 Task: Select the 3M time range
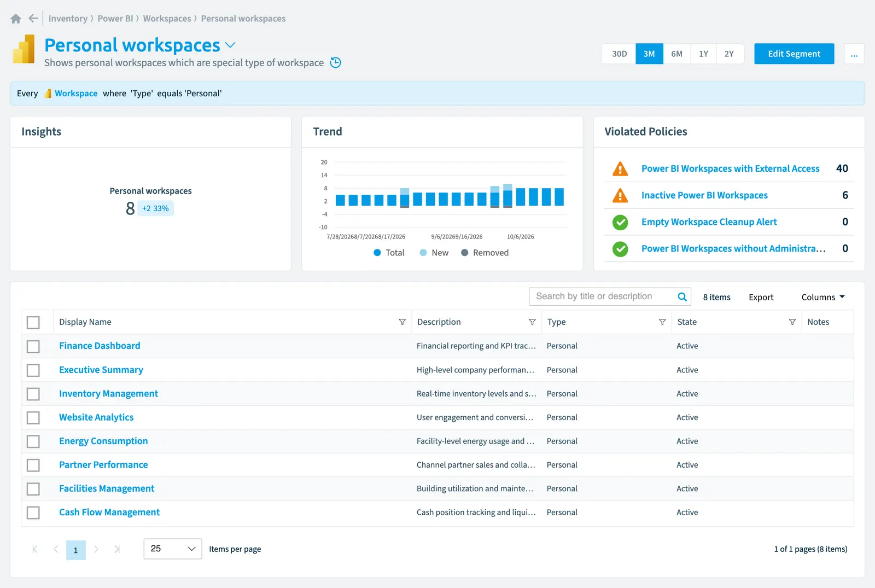click(x=649, y=54)
